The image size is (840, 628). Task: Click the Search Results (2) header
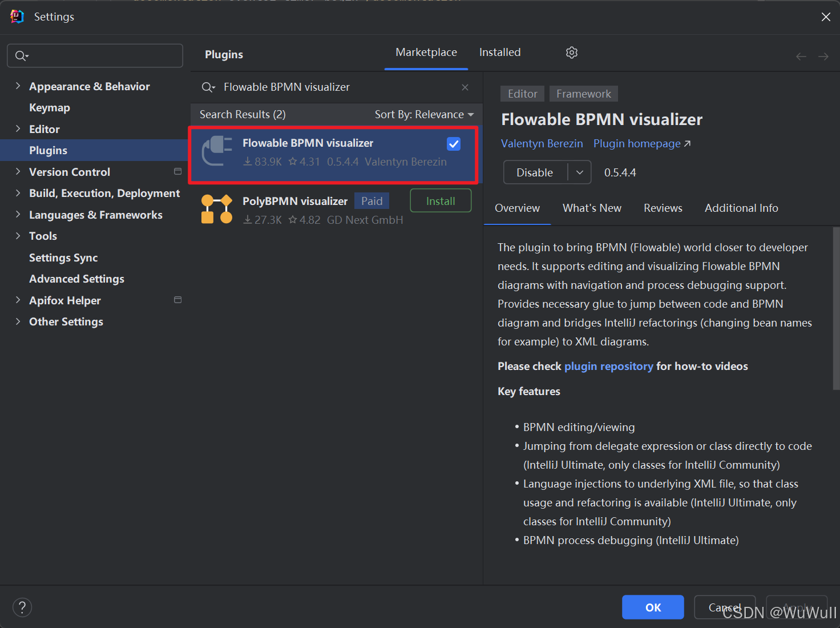tap(243, 115)
